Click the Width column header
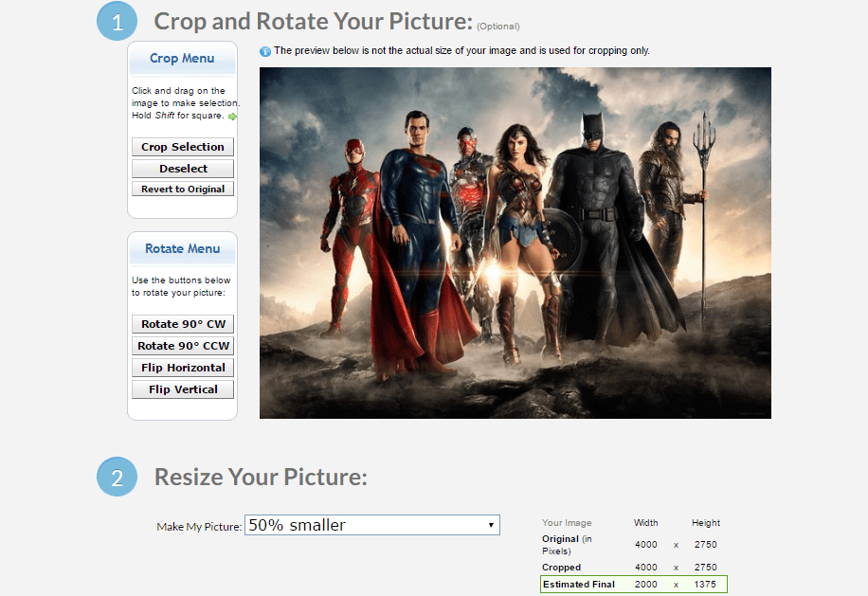Screen dimensions: 868x596 [646, 522]
